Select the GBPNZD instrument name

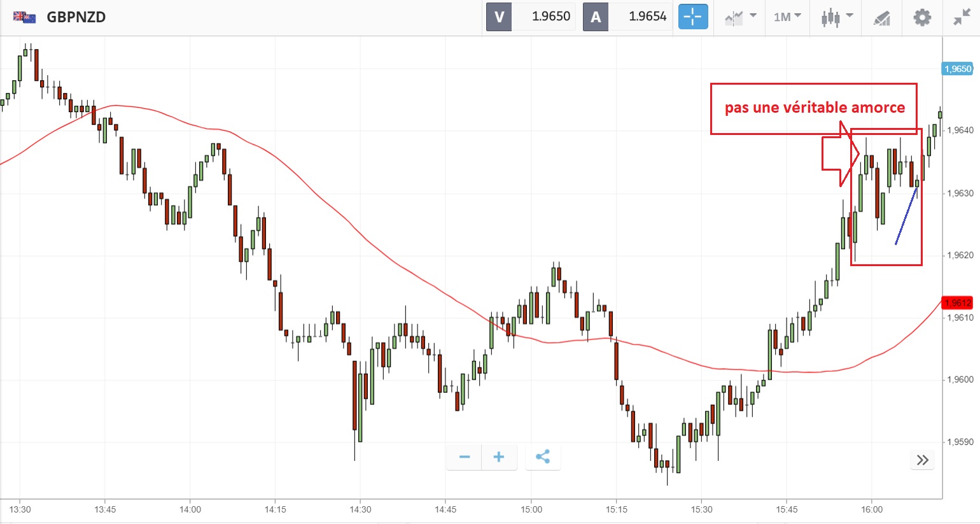[x=76, y=17]
